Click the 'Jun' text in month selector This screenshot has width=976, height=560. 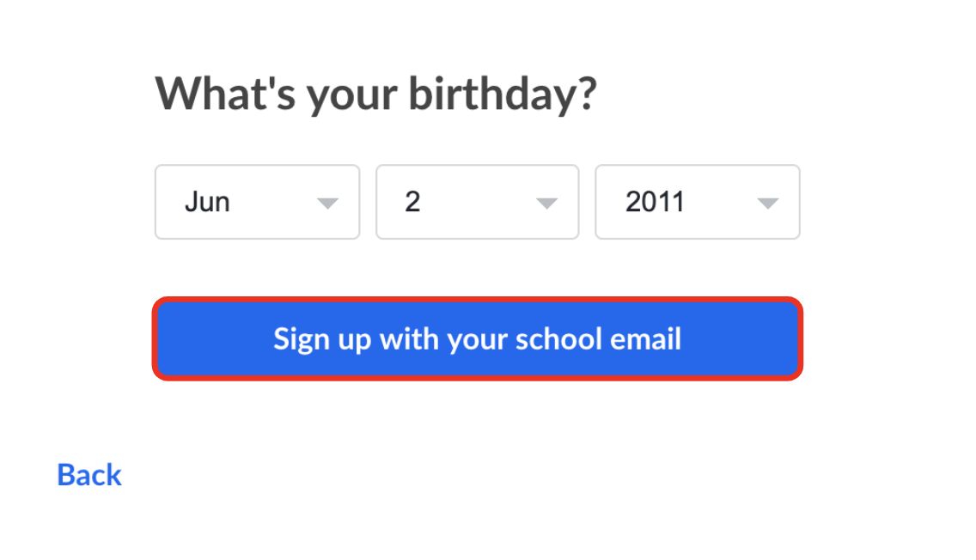coord(207,203)
